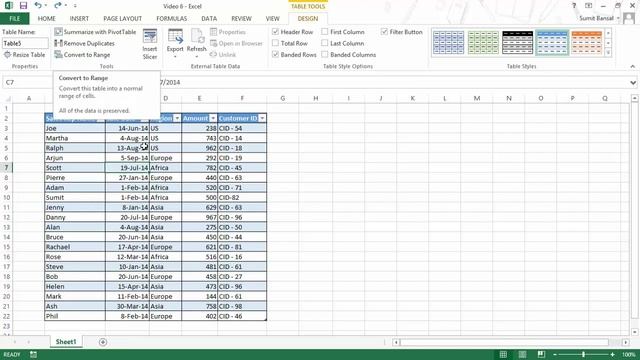Switch to Page Break Preview in status bar
Viewport: 640px width, 360px height.
tap(541, 354)
